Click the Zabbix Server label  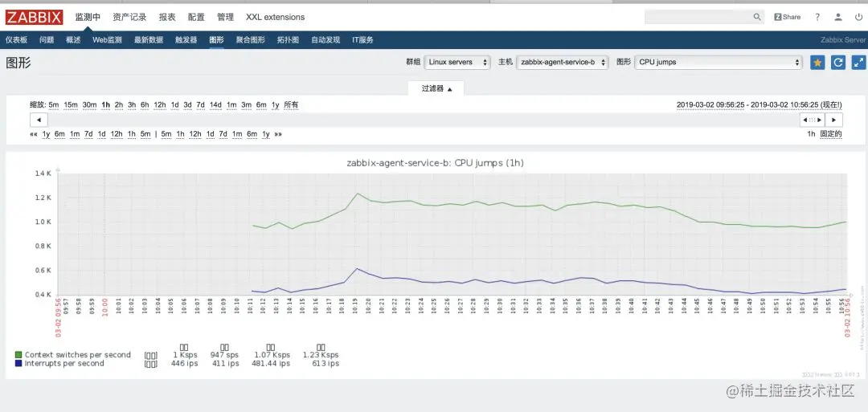point(843,40)
